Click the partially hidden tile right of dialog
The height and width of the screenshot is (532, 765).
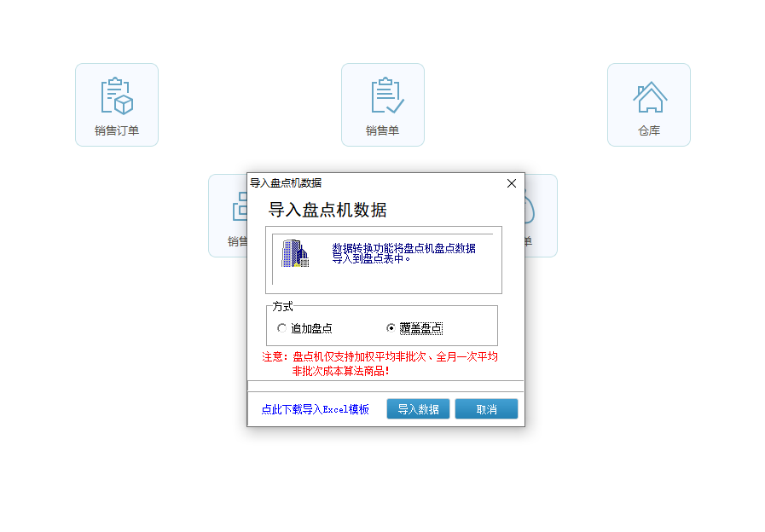click(541, 215)
